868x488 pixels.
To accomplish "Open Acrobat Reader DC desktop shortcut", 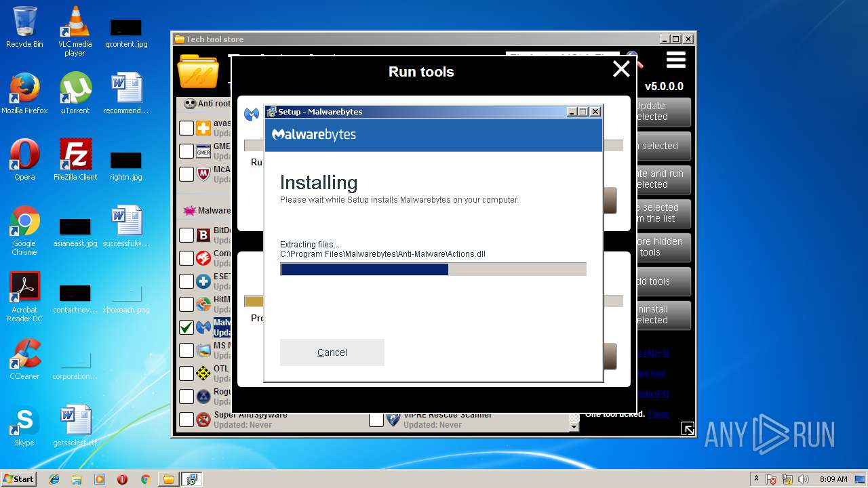I will [24, 297].
